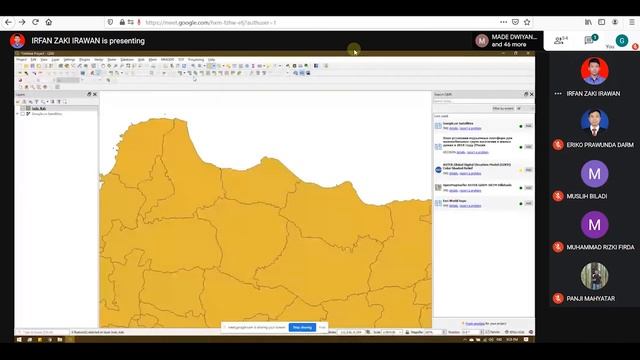Add Google.cn Satellite service from QMS
640x360 pixels.
coord(528,126)
